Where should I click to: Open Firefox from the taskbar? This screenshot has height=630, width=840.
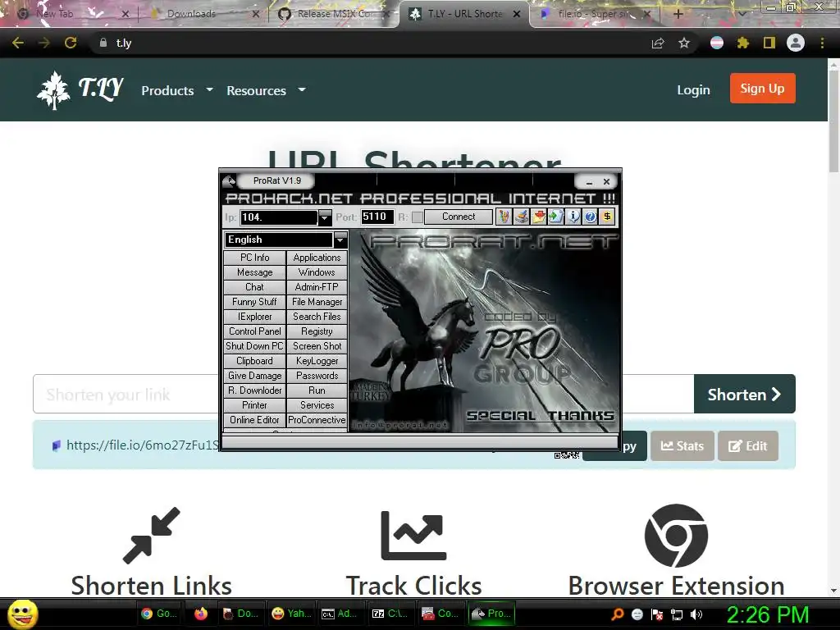point(201,614)
